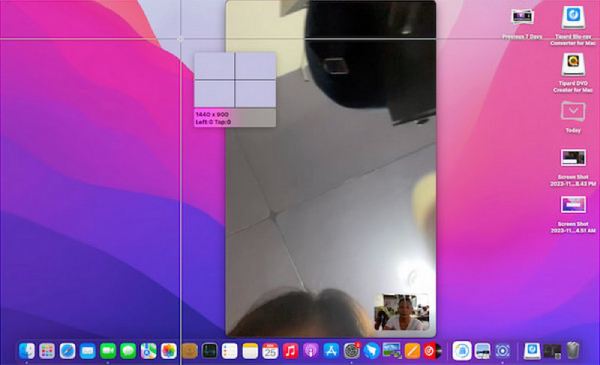Open the App Store from dock

coord(331,351)
